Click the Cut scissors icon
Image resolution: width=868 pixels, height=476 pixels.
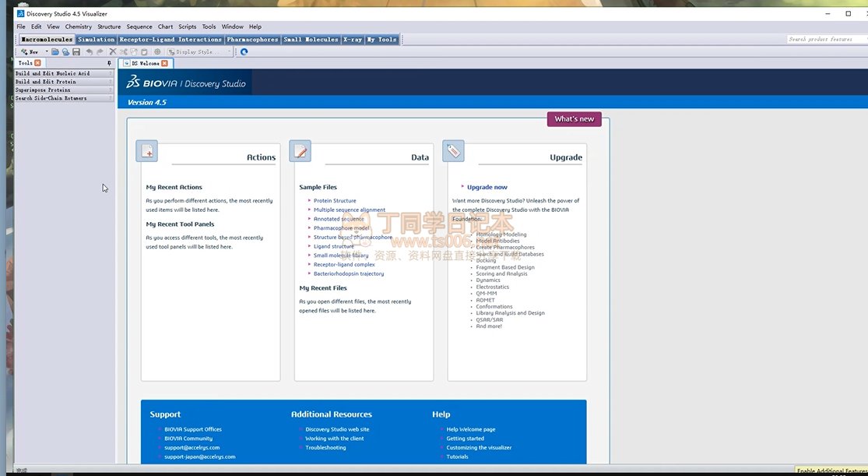(x=124, y=51)
